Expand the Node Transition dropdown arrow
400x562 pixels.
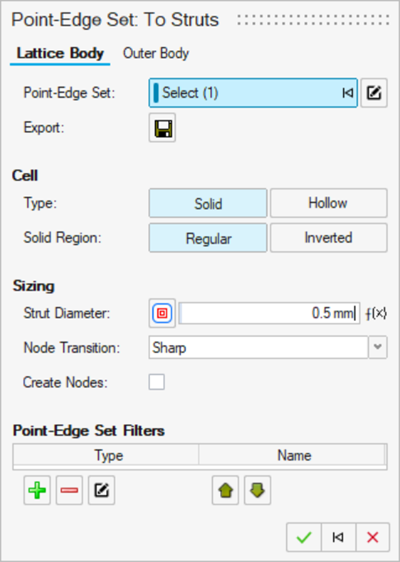[378, 347]
